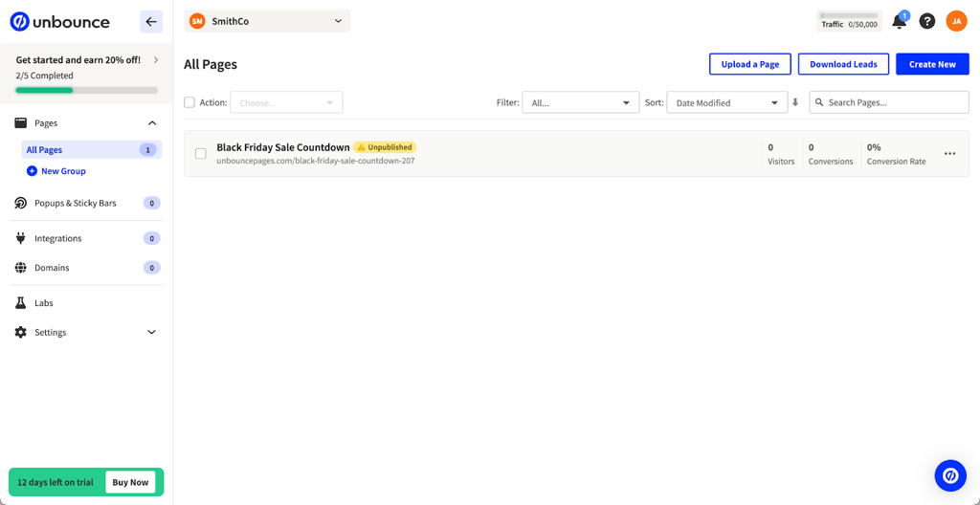The height and width of the screenshot is (505, 980).
Task: Click the 2/5 Completed text
Action: click(x=44, y=76)
